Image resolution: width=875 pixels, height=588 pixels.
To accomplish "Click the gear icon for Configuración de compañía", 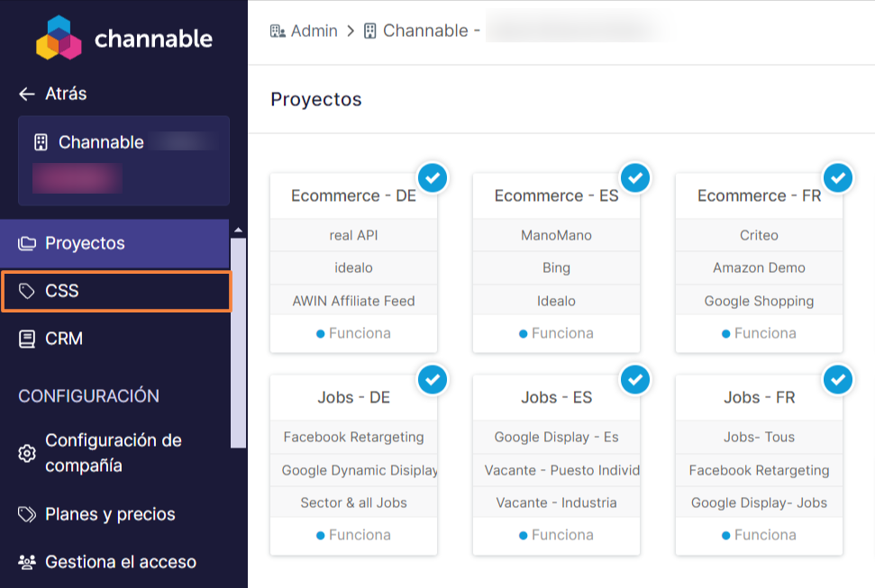I will click(27, 453).
